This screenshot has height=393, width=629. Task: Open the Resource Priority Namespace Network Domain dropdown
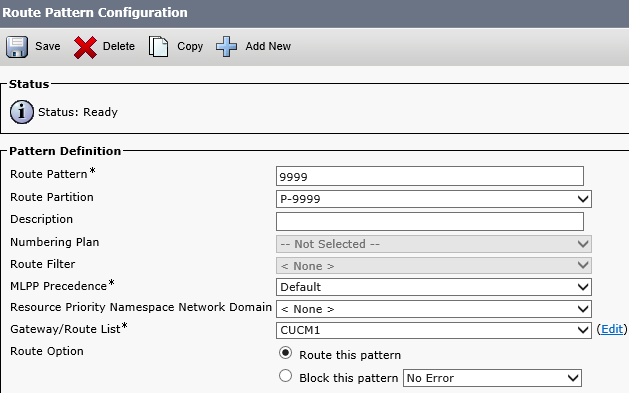click(x=434, y=309)
